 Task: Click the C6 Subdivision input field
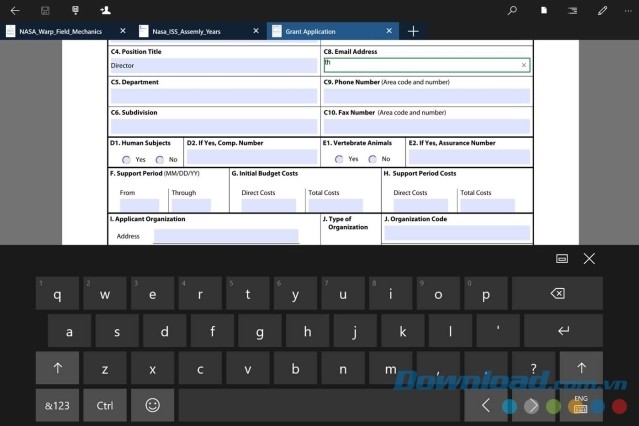(213, 126)
